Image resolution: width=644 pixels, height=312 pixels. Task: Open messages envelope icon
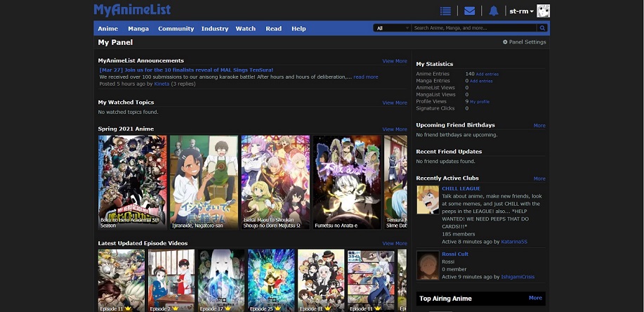469,11
